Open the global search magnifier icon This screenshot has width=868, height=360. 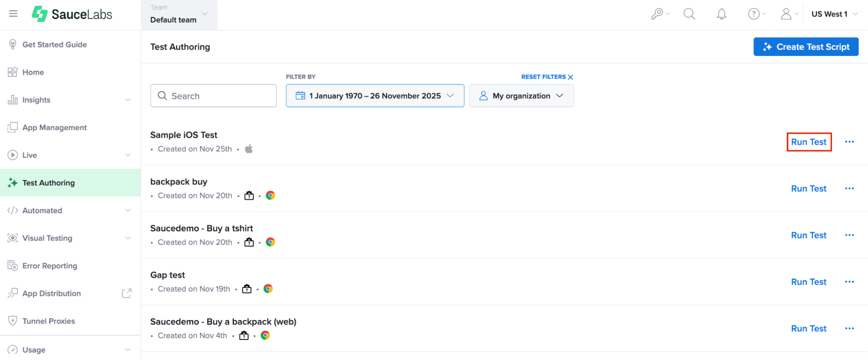coord(689,14)
